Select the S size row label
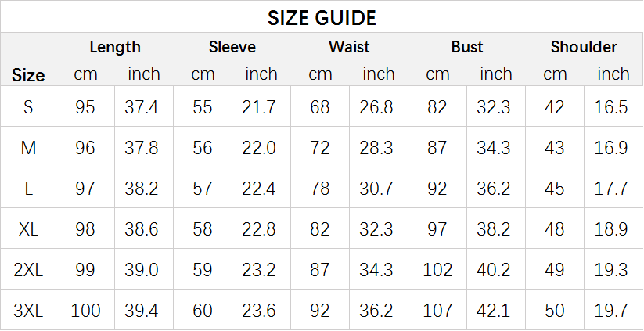Viewport: 644px width, 331px height. (28, 107)
